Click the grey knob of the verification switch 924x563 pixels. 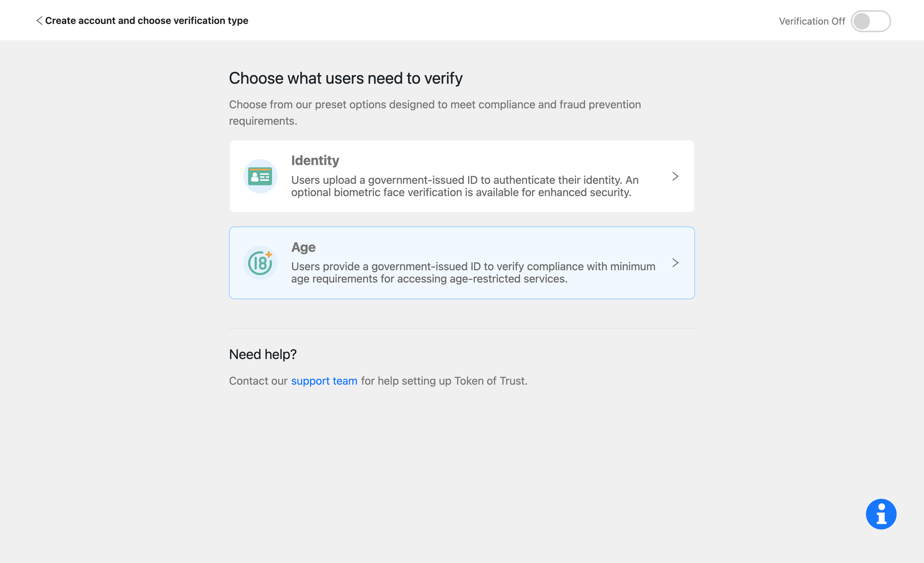pyautogui.click(x=862, y=21)
